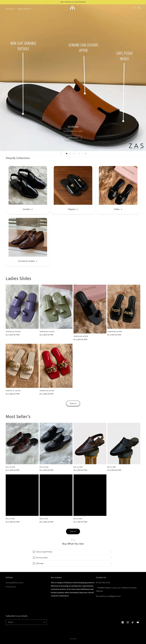Image resolution: width=146 pixels, height=644 pixels.
Task: Click SHOP SLIDES button
Action: tap(73, 138)
